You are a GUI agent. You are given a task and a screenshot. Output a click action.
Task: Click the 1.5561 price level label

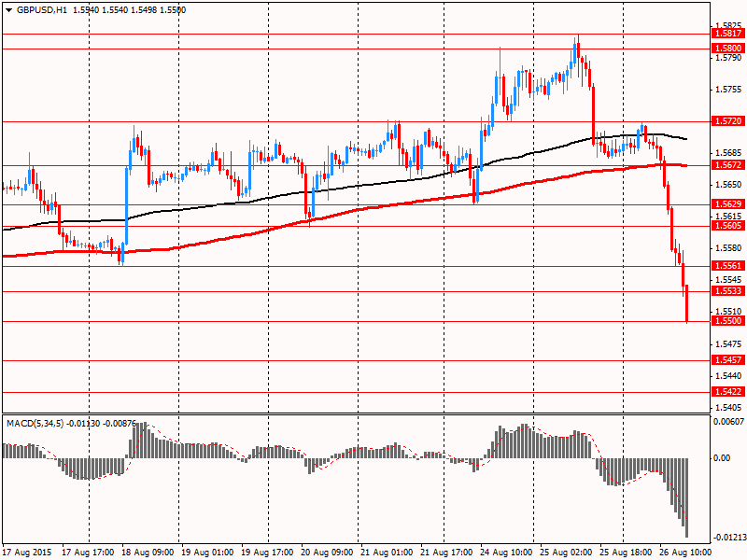pyautogui.click(x=727, y=266)
